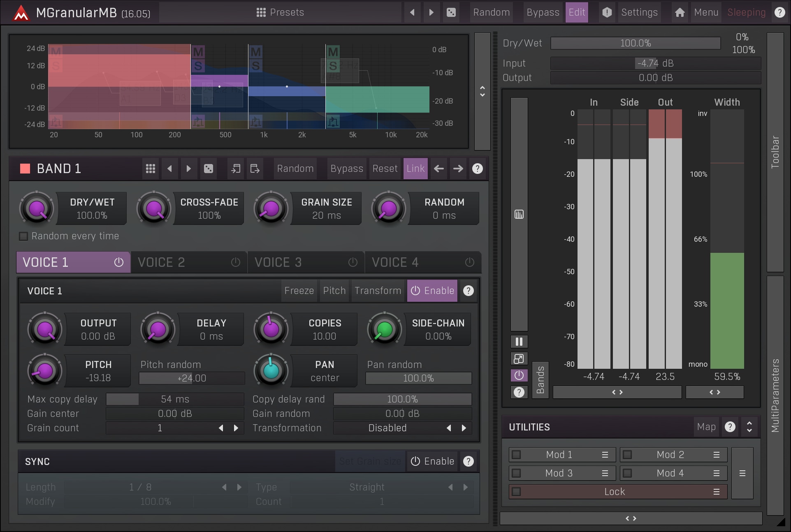The width and height of the screenshot is (791, 532).
Task: Step Grain count to previous value
Action: pyautogui.click(x=221, y=428)
